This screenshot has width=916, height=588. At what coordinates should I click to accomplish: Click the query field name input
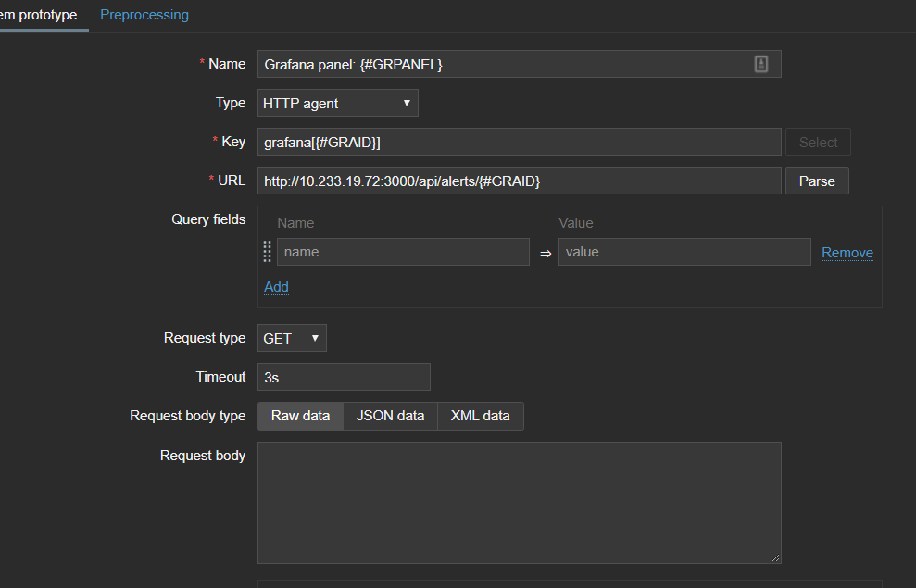point(403,252)
